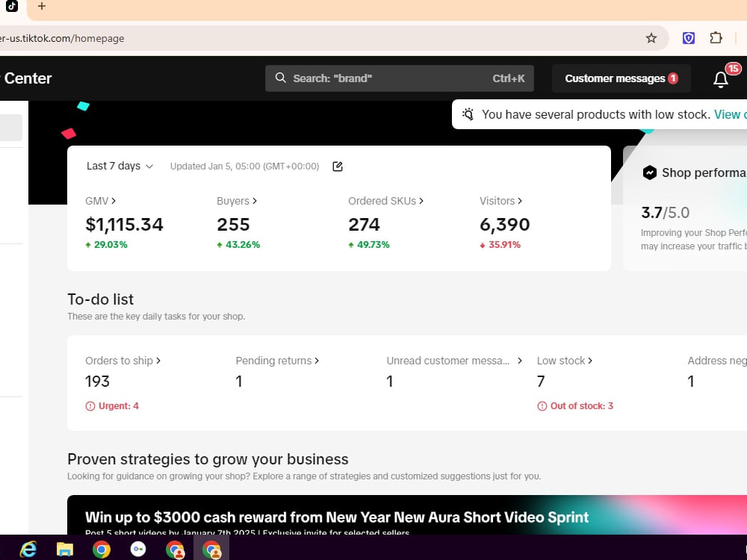747x560 pixels.
Task: Open GMV details chevron
Action: pyautogui.click(x=114, y=201)
